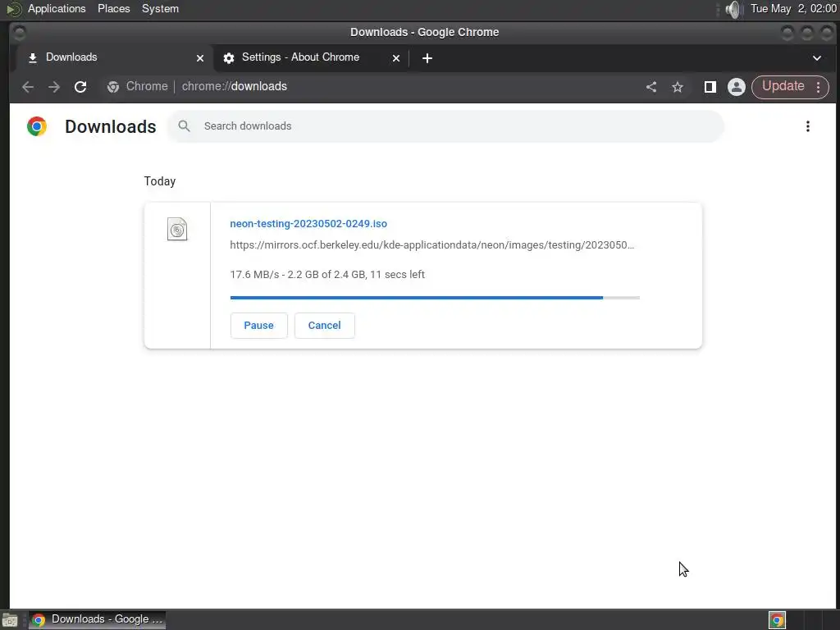Click the window menu button in title bar
Viewport: 840px width, 630px height.
(19, 33)
